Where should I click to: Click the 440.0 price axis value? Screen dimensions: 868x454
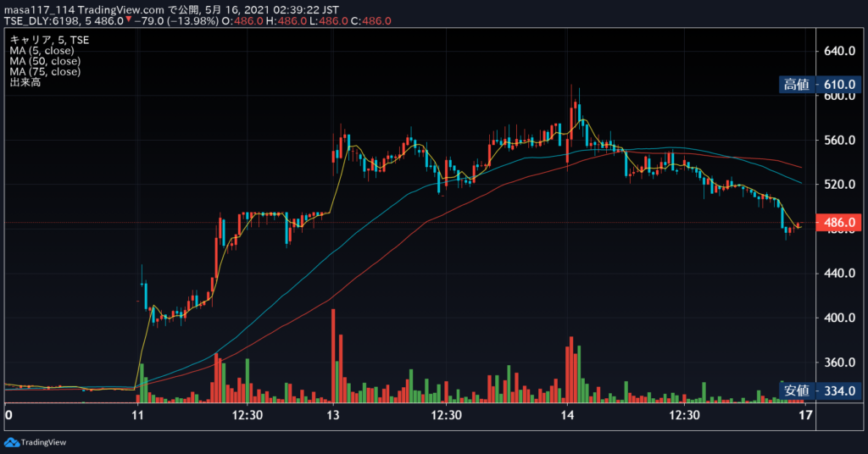(839, 274)
